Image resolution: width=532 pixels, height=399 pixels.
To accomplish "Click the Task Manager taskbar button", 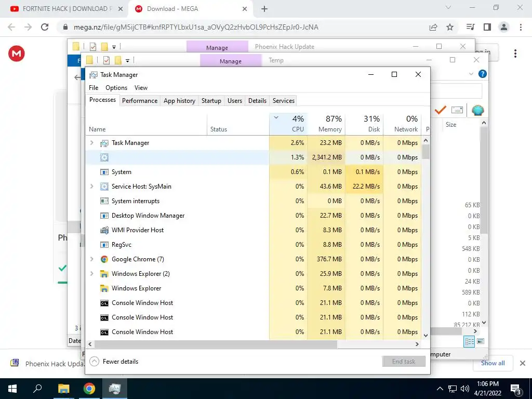I will pos(115,389).
